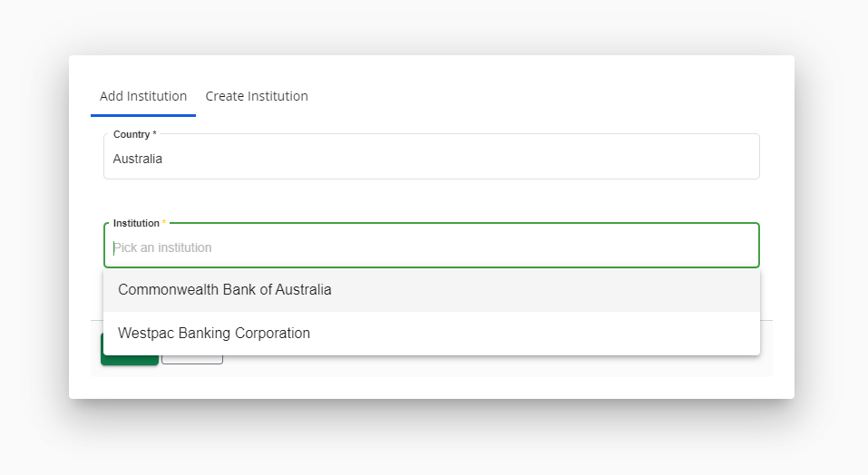868x475 pixels.
Task: Switch to the Add Institution tab
Action: coord(143,96)
